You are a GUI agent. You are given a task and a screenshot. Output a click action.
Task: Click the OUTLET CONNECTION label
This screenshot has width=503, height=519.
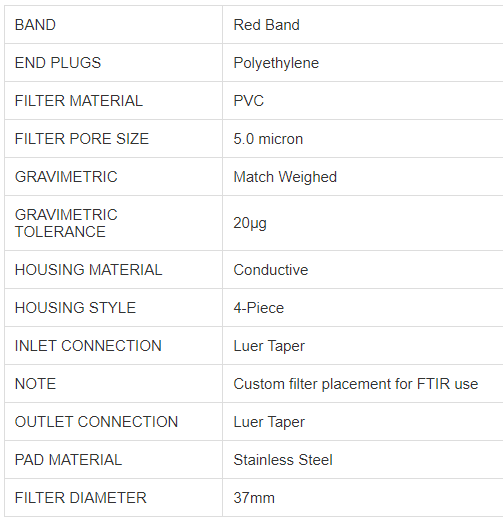(96, 422)
